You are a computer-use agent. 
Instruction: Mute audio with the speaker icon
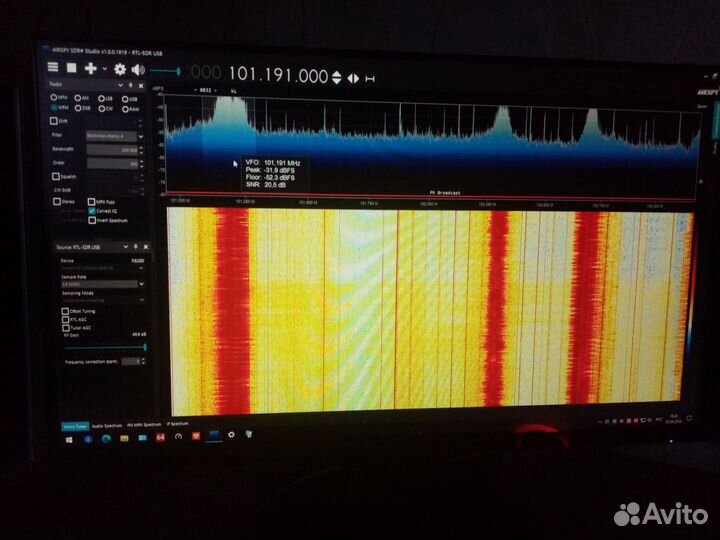(x=138, y=70)
